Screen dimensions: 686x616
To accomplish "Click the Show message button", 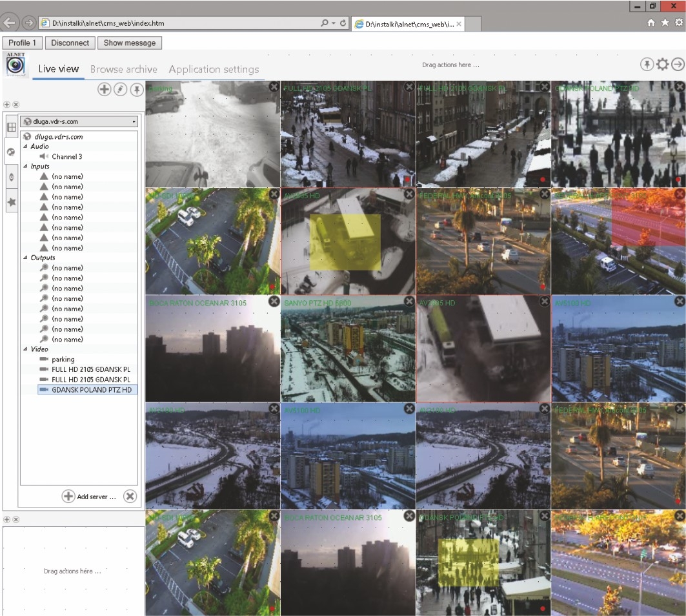I will 129,43.
